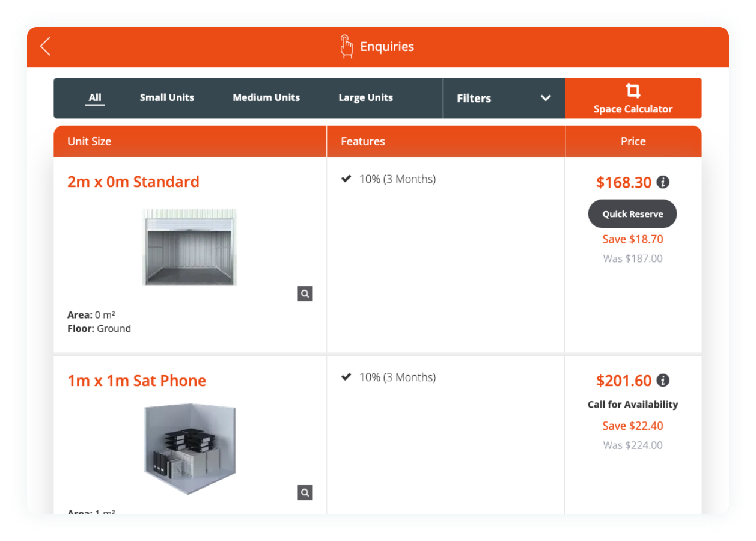Filter by Large Units tab
This screenshot has height=541, width=756.
[365, 97]
